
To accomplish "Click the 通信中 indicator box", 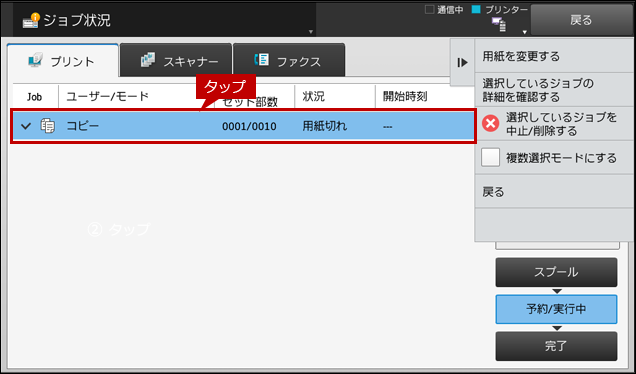I will 430,9.
